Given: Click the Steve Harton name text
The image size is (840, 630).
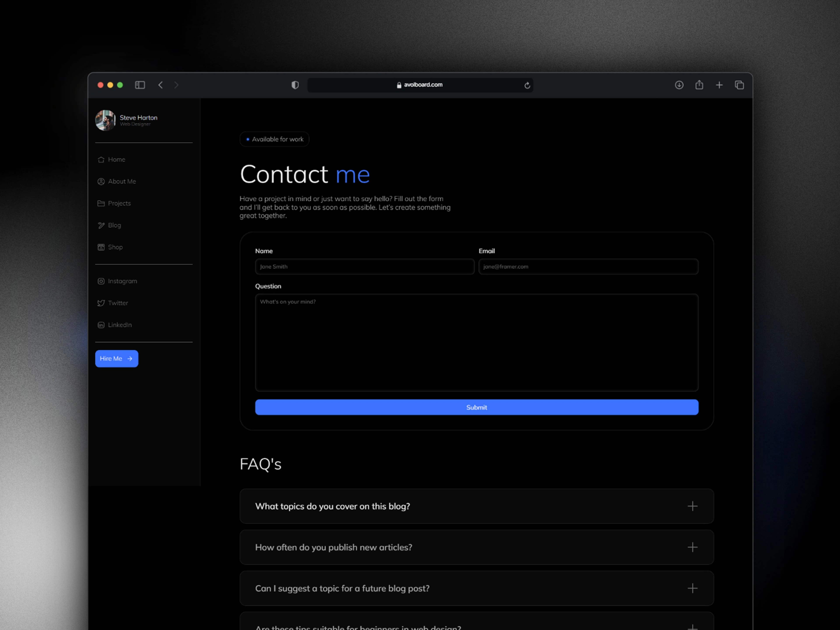Looking at the screenshot, I should tap(139, 118).
